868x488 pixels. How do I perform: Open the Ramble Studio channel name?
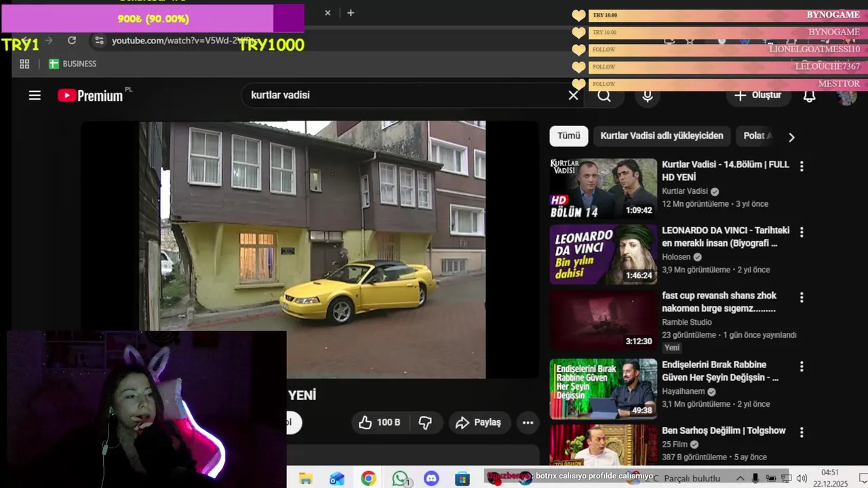tap(686, 322)
